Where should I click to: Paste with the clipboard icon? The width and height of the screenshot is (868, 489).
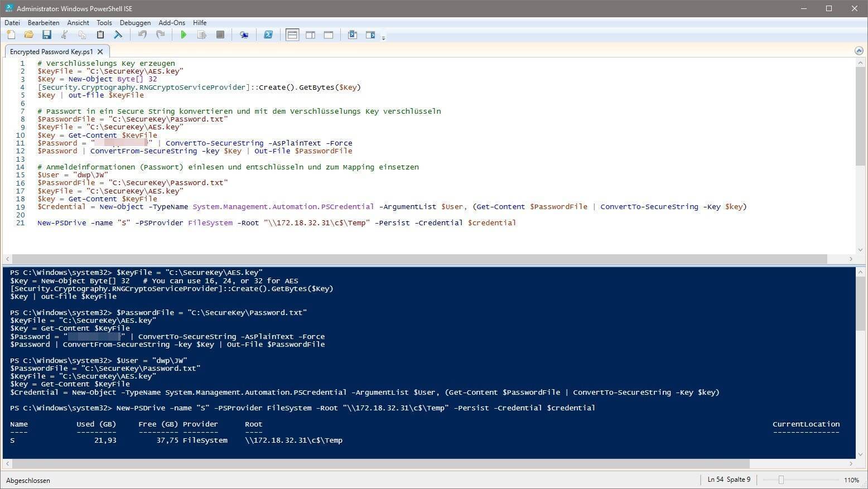100,35
